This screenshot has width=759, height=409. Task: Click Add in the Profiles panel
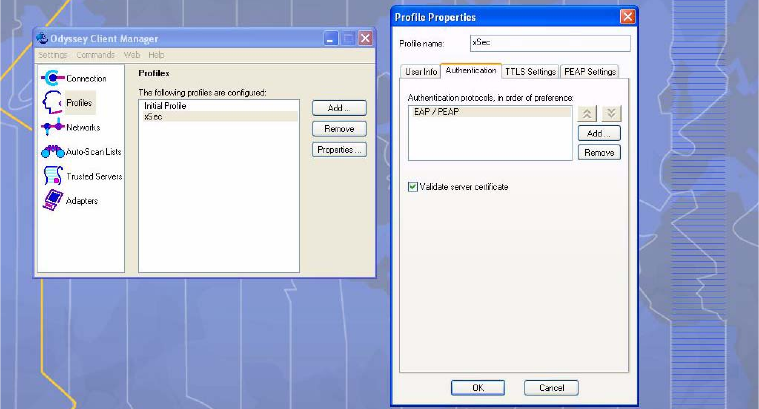click(339, 107)
